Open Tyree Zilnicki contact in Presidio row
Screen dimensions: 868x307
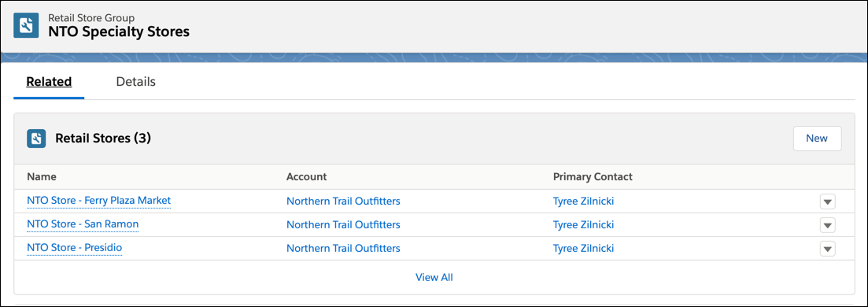(583, 248)
